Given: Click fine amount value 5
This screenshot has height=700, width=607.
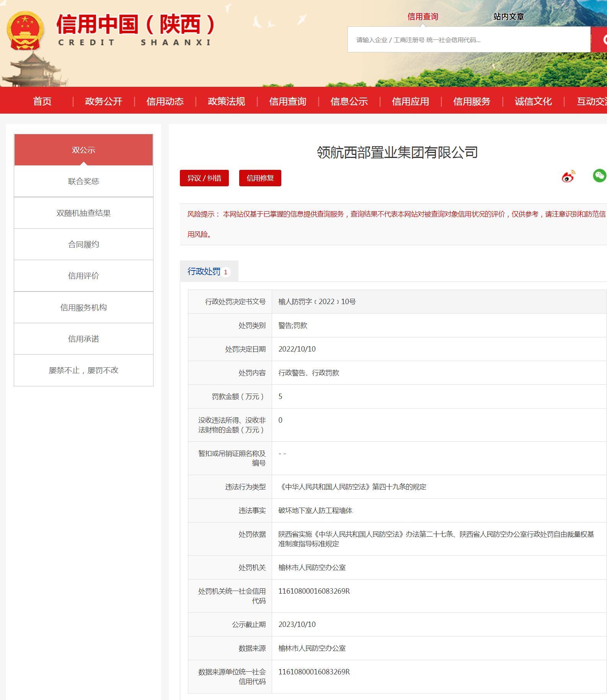Looking at the screenshot, I should tap(281, 397).
